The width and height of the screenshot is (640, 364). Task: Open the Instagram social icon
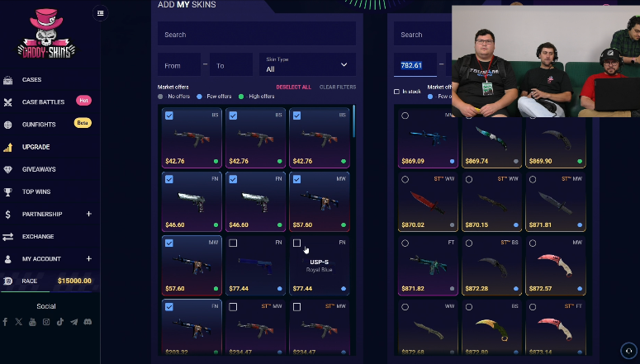coord(46,322)
